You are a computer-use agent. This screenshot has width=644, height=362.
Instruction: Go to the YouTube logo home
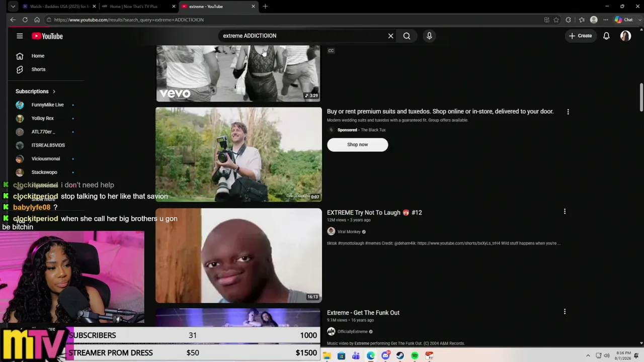tap(47, 36)
